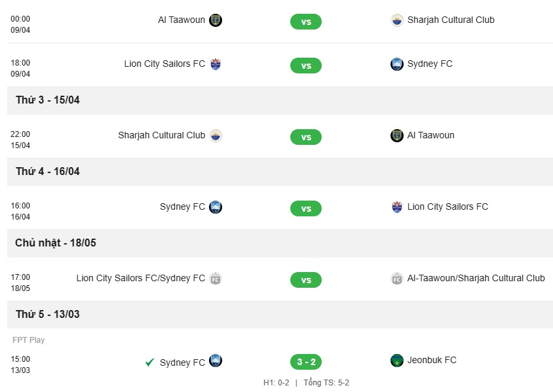Open VS button for Al Taawoun vs Sharjah

[306, 22]
